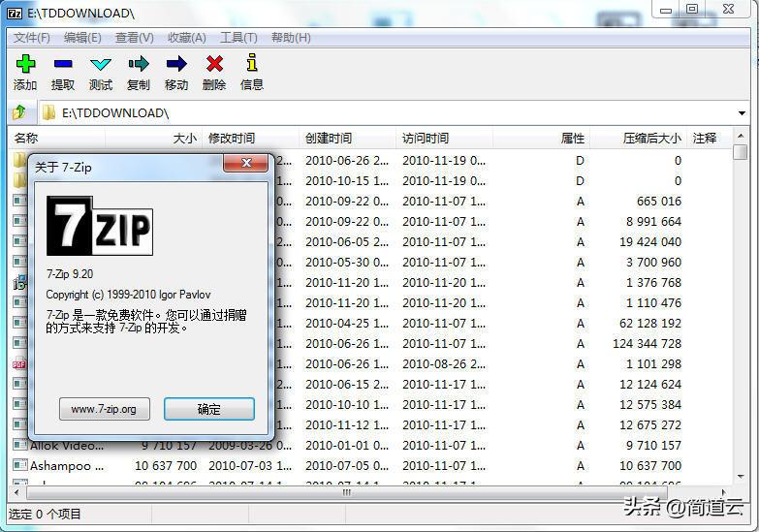Open 信息 (Info) with the yellow i icon

pos(252,63)
